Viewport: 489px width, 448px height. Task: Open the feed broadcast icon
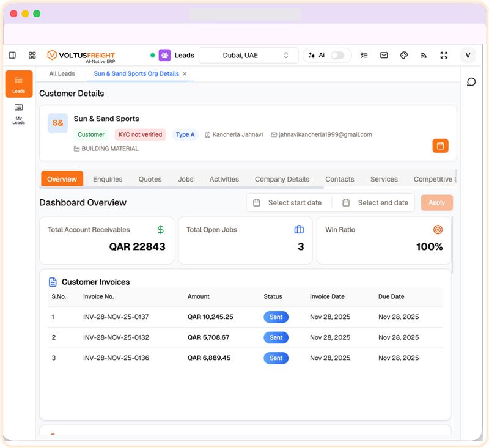424,56
